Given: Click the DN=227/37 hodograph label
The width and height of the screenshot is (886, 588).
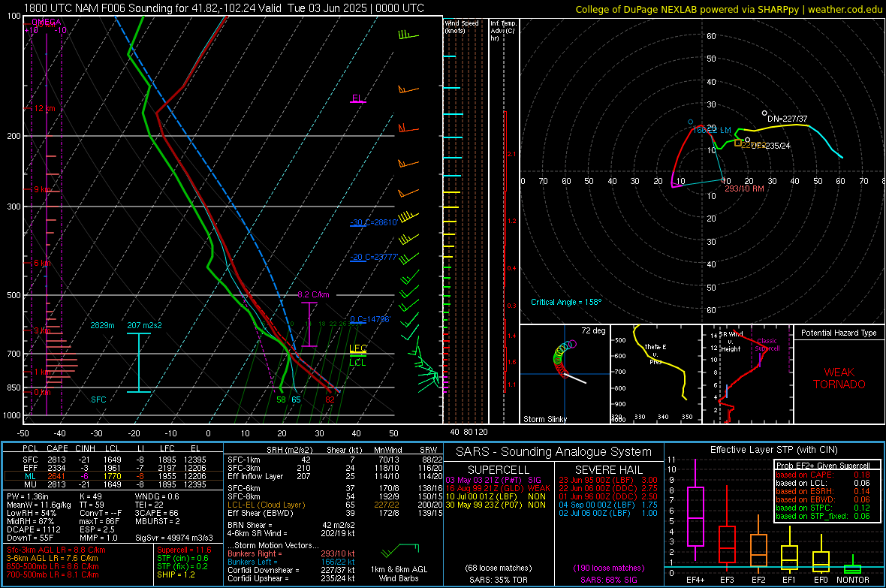Looking at the screenshot, I should 787,119.
